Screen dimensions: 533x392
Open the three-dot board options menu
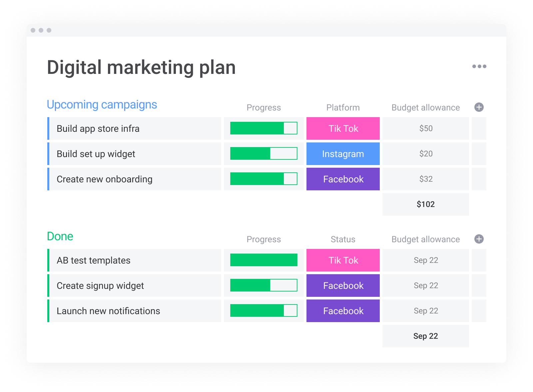point(479,66)
